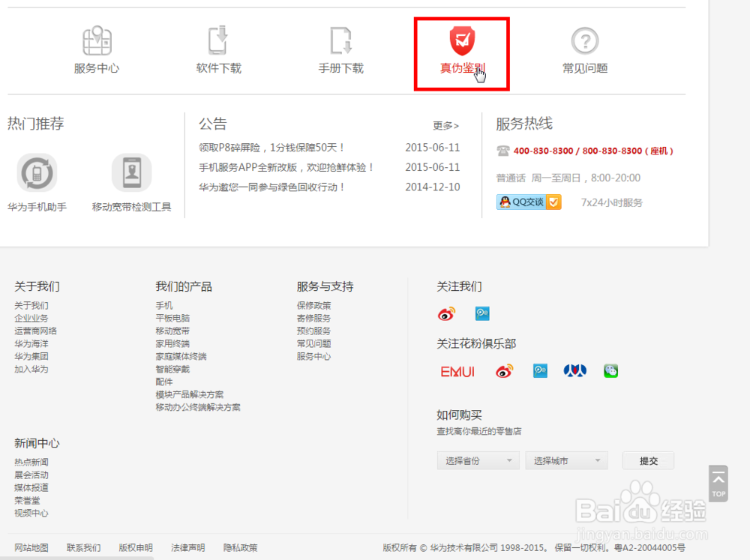Viewport: 750px width, 560px height.
Task: Open 展会活动 link
Action: [31, 475]
